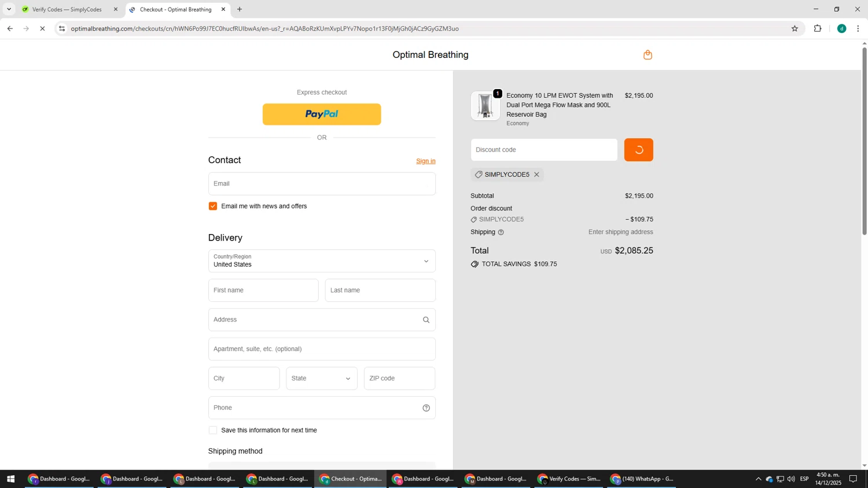Check Save this information for next time

(213, 430)
